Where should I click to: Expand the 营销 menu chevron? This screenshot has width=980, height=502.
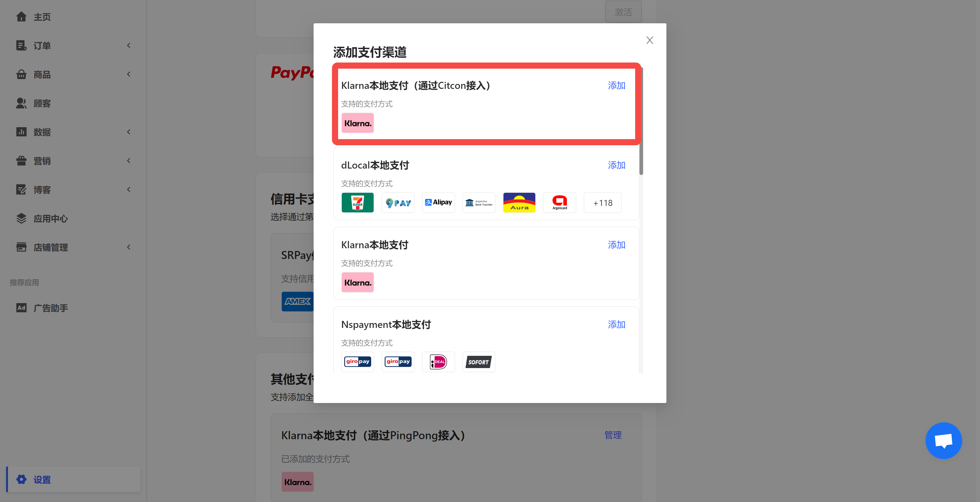point(129,161)
